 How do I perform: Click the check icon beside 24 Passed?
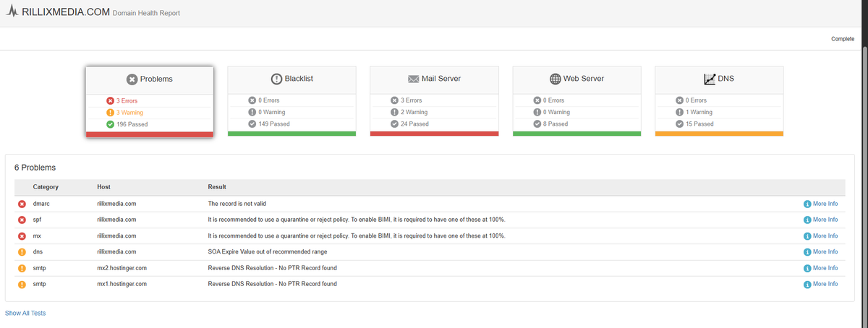[394, 124]
